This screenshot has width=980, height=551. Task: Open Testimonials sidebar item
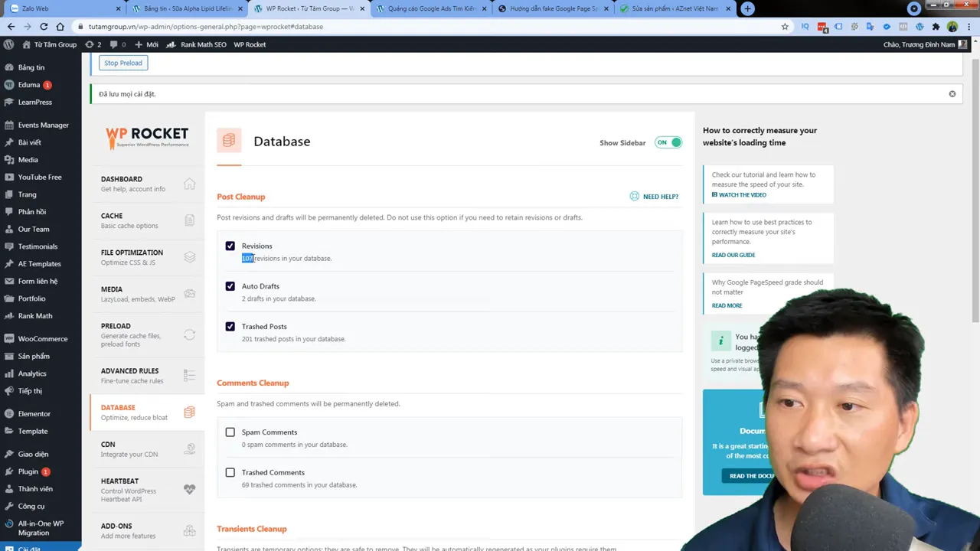38,246
